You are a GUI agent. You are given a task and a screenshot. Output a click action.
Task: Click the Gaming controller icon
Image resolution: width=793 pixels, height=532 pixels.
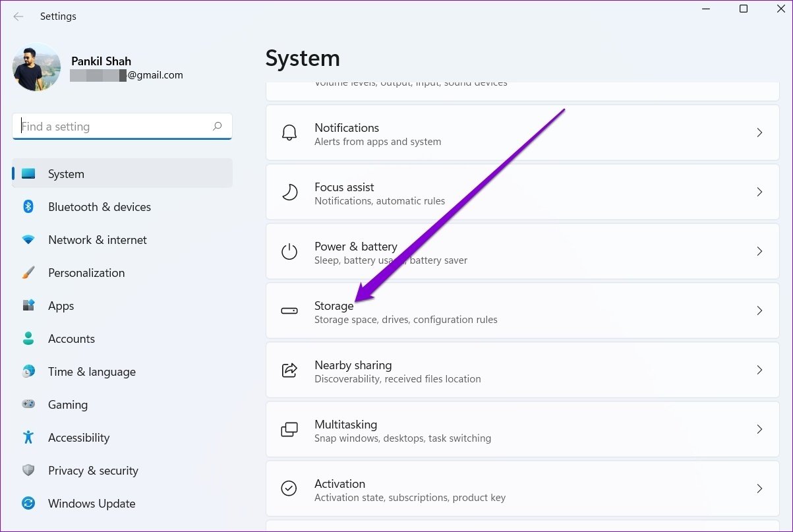[x=28, y=405]
